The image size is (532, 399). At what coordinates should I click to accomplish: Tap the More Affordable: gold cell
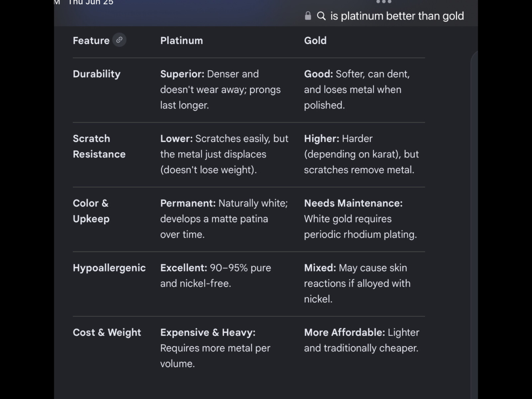[362, 340]
